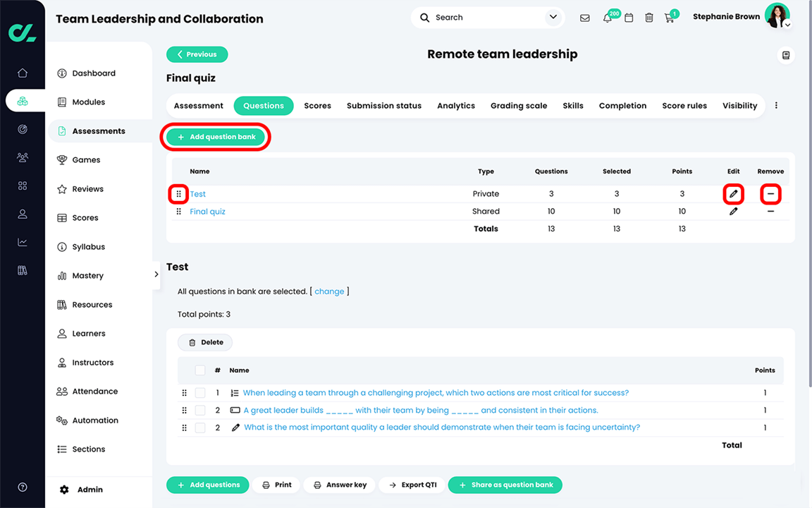Click the Add question bank button
812x508 pixels.
coord(216,137)
